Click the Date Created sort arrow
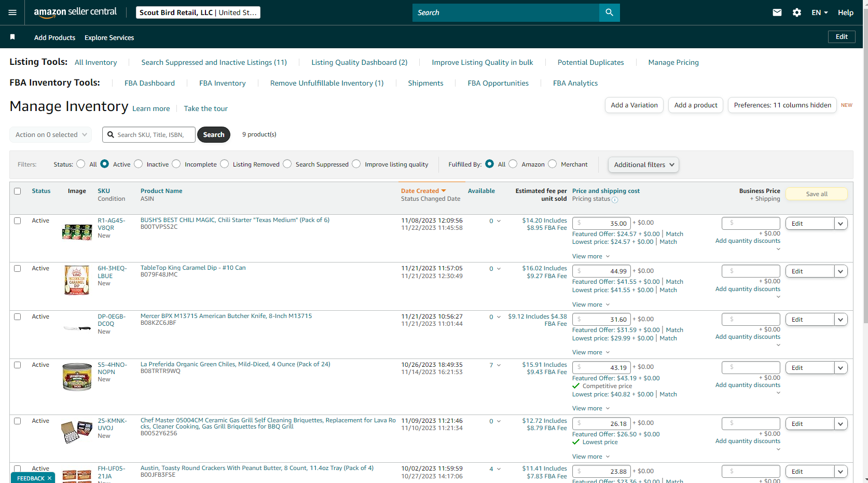This screenshot has width=868, height=483. point(444,191)
